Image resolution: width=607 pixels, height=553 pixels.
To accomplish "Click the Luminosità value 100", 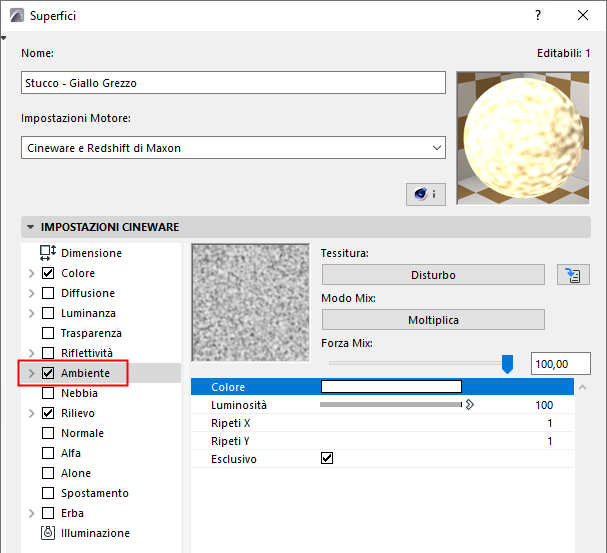I will (544, 405).
